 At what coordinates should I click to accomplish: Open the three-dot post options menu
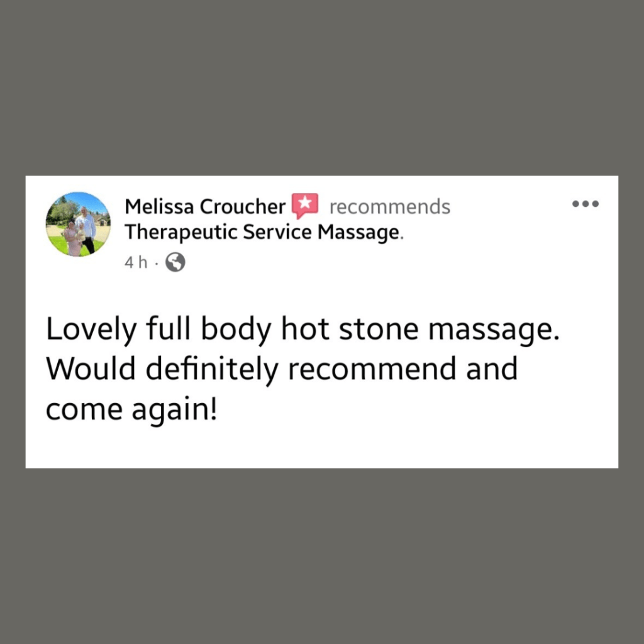coord(586,204)
